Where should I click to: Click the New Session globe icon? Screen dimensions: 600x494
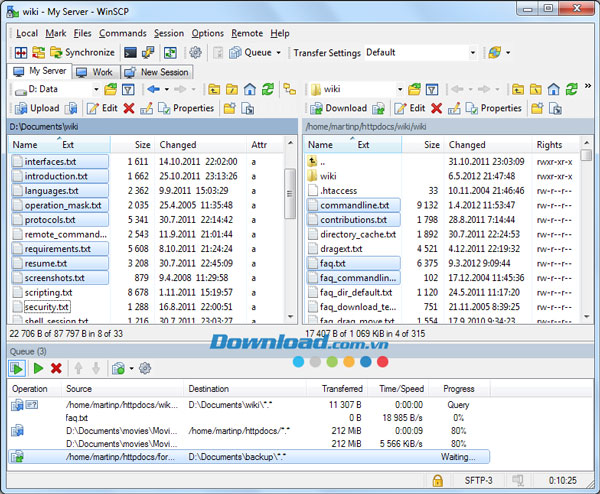(x=494, y=52)
